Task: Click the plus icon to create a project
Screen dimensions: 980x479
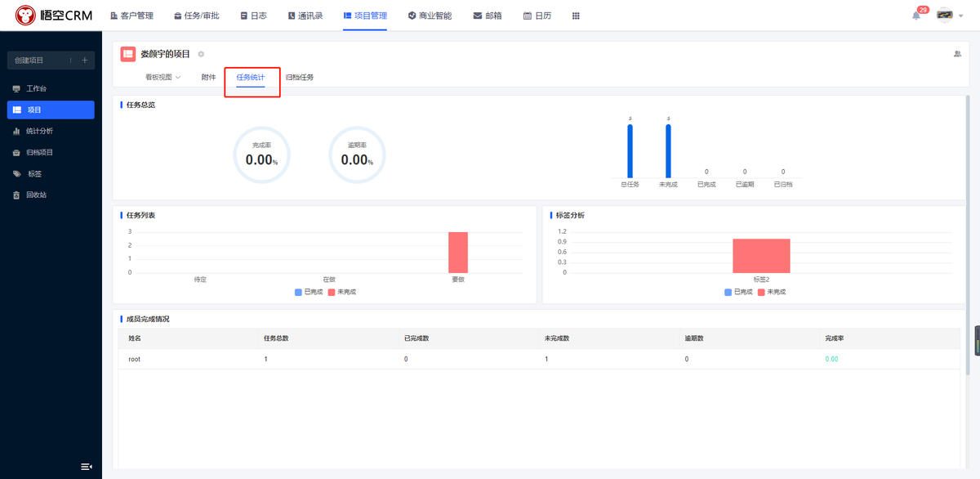Action: (x=84, y=60)
